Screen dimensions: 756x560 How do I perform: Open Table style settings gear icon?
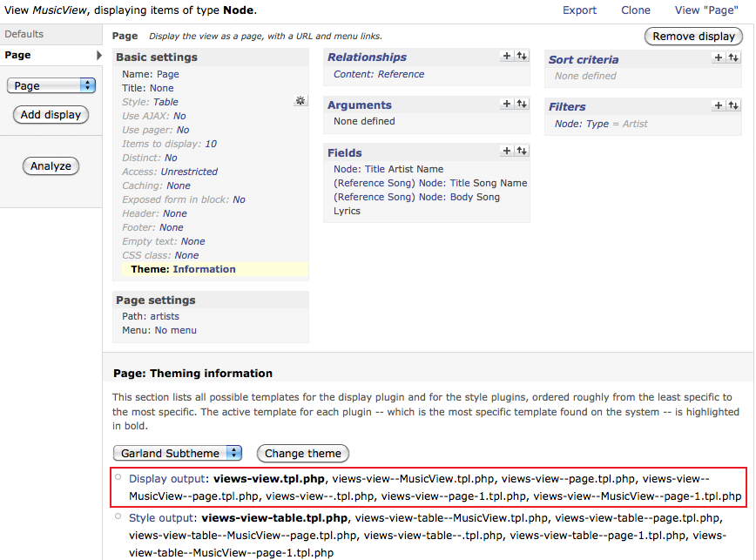pos(300,101)
